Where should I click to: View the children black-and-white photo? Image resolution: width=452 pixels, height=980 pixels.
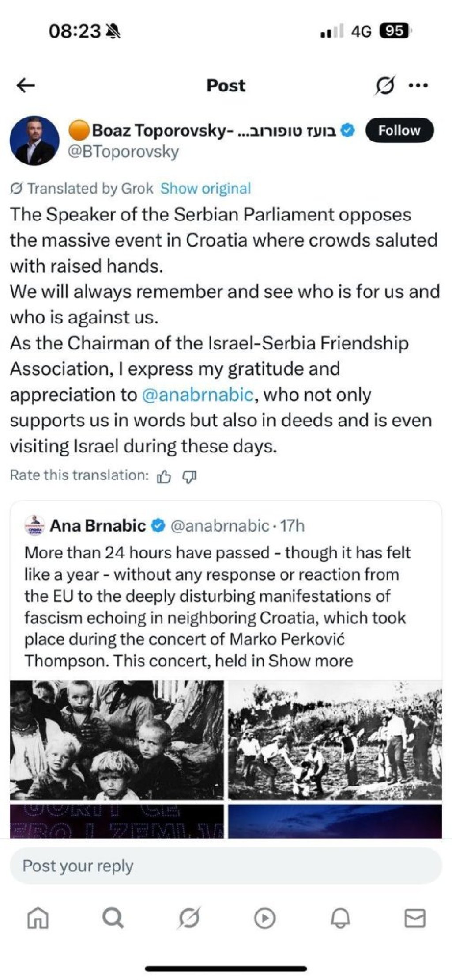(x=117, y=741)
